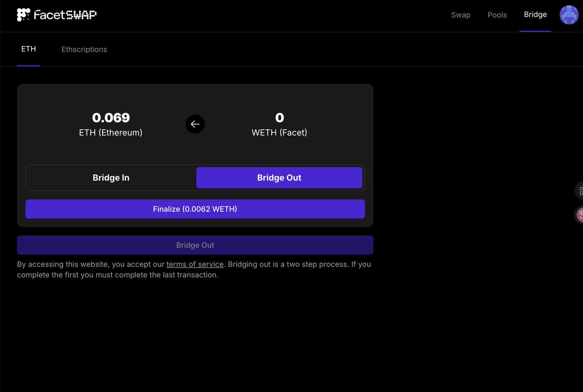The width and height of the screenshot is (583, 392).
Task: Select the Bridge In option
Action: point(111,178)
